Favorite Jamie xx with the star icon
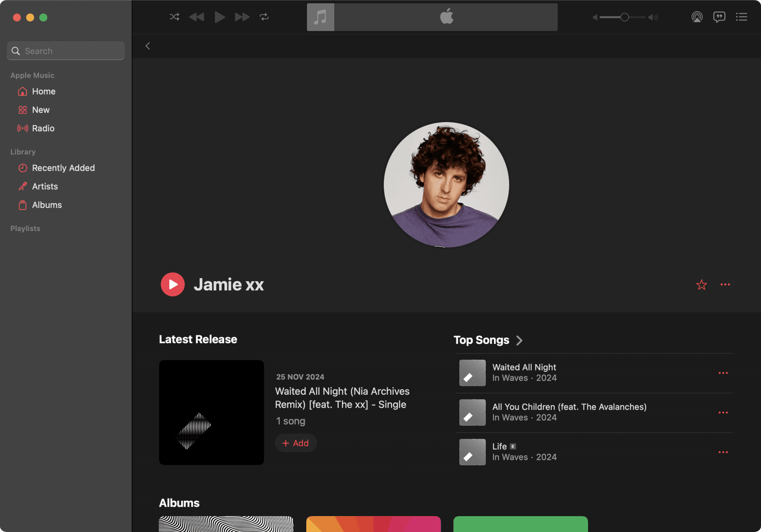The height and width of the screenshot is (532, 761). click(701, 285)
